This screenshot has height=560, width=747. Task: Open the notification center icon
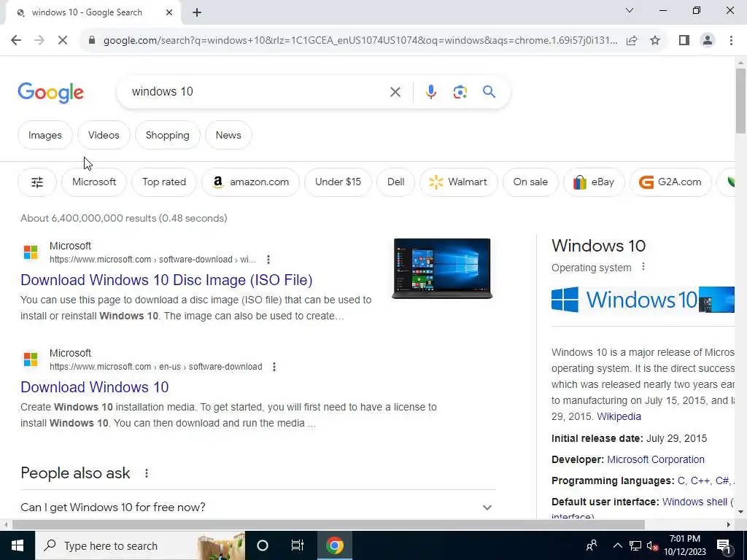tap(724, 545)
